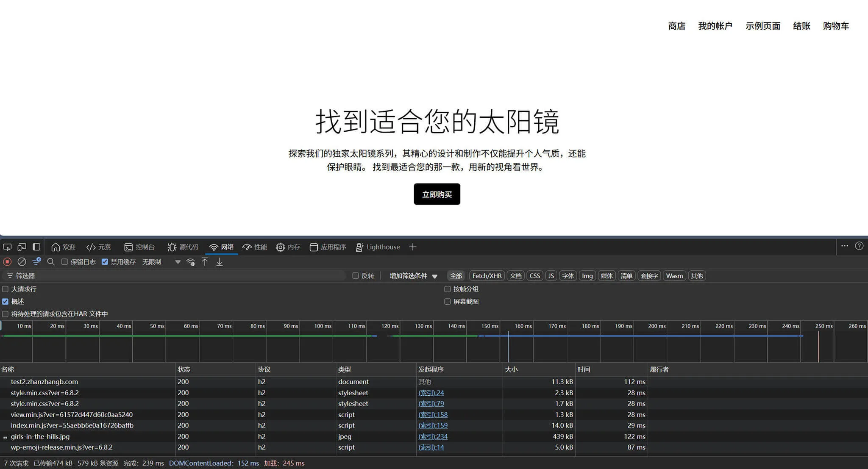The image size is (868, 469).
Task: Clear the network log with the clear icon
Action: coord(22,262)
